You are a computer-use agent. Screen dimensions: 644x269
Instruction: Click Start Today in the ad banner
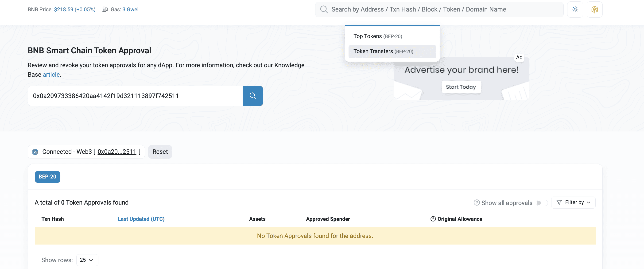coord(461,87)
